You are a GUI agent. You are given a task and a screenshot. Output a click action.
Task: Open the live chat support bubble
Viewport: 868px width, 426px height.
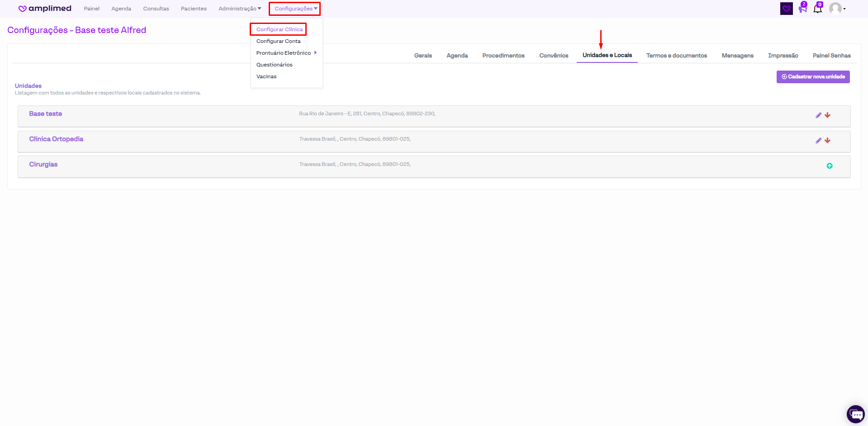[855, 414]
